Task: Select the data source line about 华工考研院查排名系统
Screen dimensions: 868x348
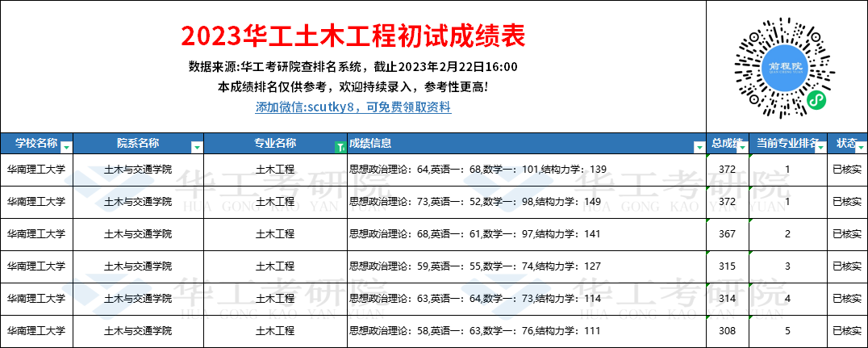Action: coord(353,68)
